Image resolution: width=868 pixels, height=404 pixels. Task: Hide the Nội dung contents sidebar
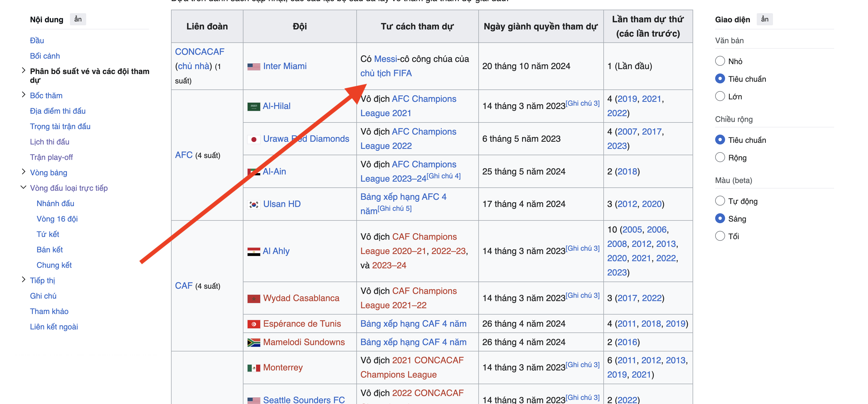78,19
